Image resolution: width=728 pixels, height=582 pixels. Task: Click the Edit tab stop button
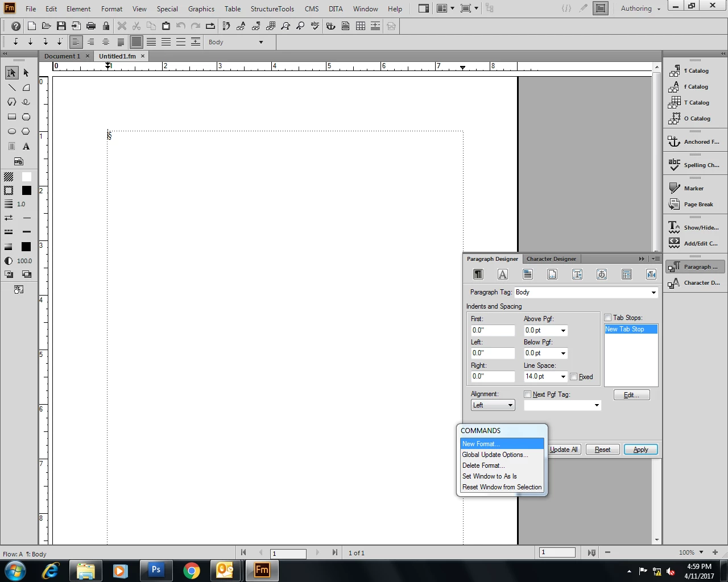[x=632, y=395]
